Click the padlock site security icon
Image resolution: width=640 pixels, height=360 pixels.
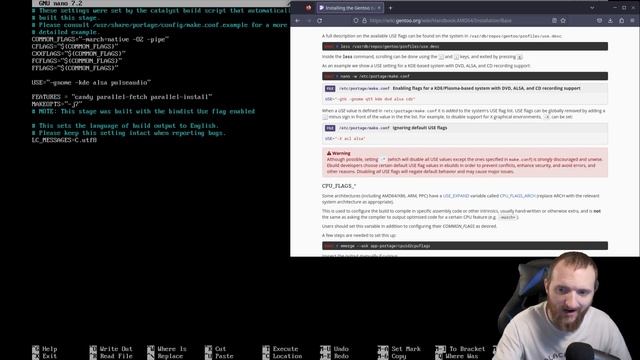tap(364, 20)
